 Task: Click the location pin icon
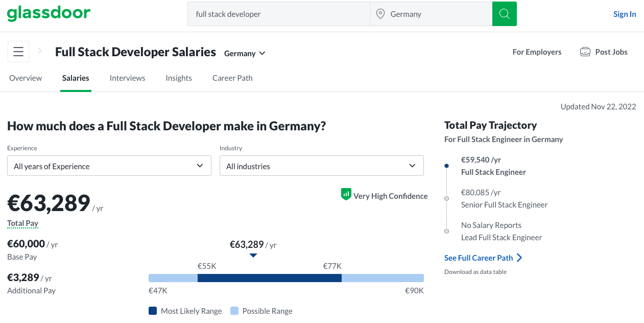click(380, 14)
